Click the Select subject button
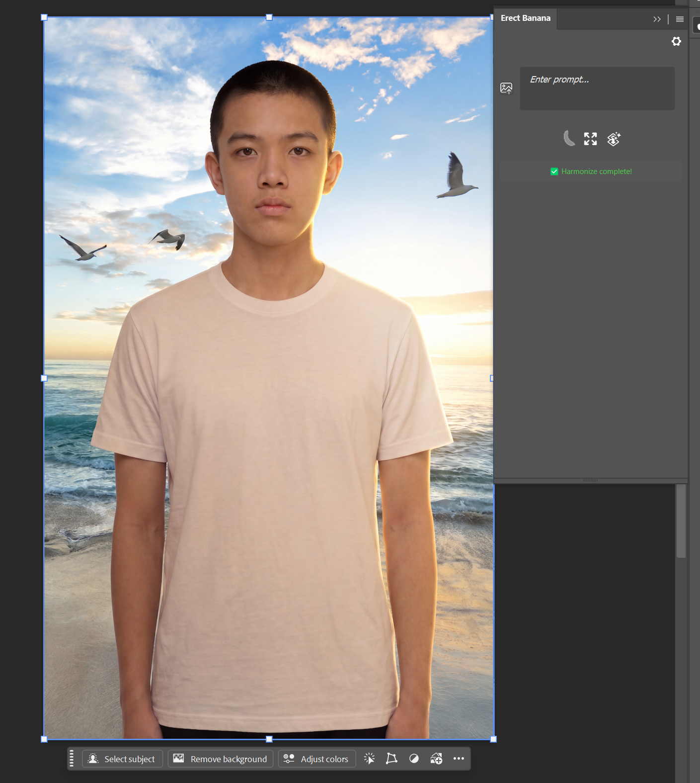Image resolution: width=700 pixels, height=783 pixels. (x=122, y=759)
